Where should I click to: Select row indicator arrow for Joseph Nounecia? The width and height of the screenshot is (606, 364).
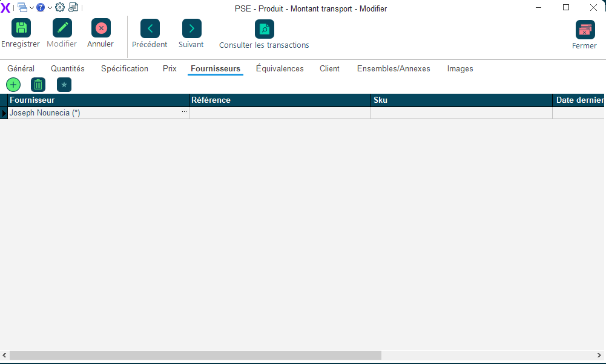4,113
